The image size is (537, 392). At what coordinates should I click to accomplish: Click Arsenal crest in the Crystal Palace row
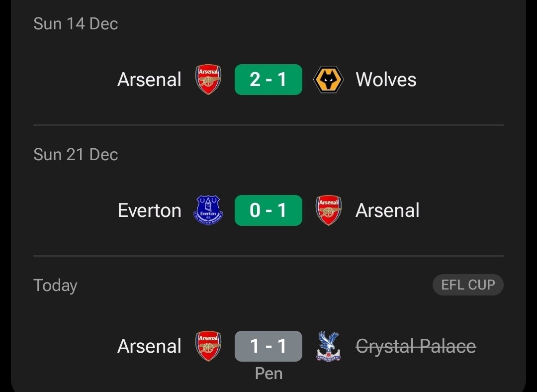[x=208, y=346]
